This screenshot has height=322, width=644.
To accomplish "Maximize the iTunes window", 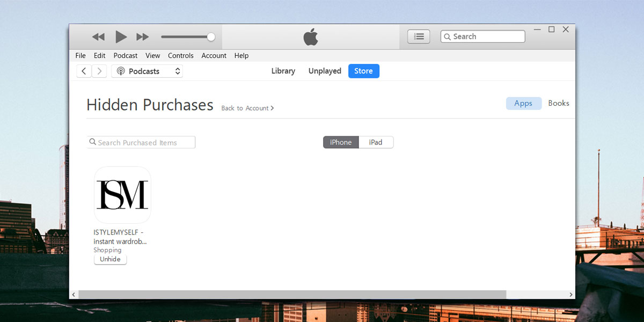I will coord(551,30).
